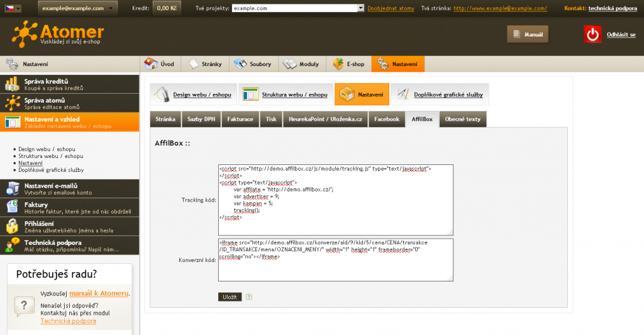The width and height of the screenshot is (644, 335).
Task: Open the language flag dropdown
Action: 11,8
